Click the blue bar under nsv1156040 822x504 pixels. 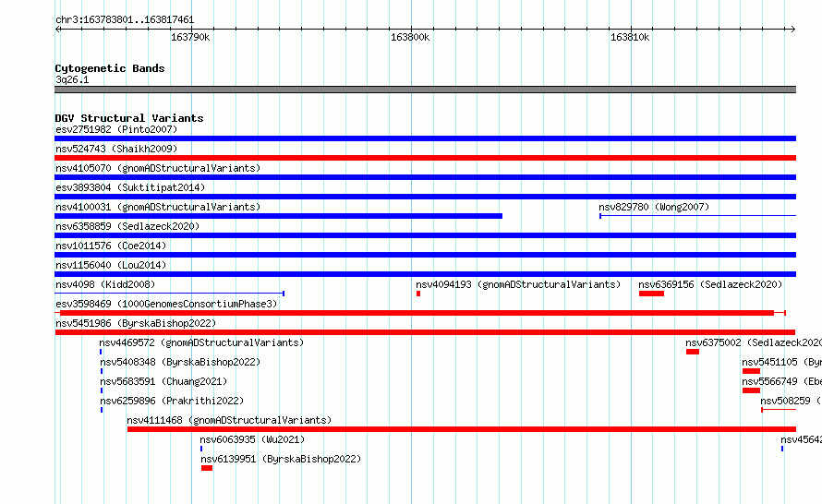pyautogui.click(x=425, y=274)
